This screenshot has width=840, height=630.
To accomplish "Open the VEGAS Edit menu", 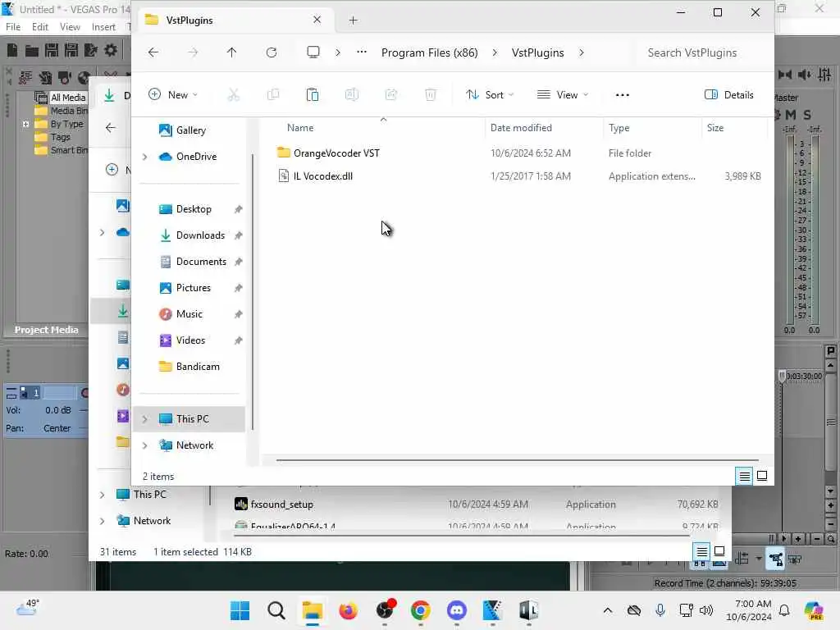I will [x=40, y=27].
